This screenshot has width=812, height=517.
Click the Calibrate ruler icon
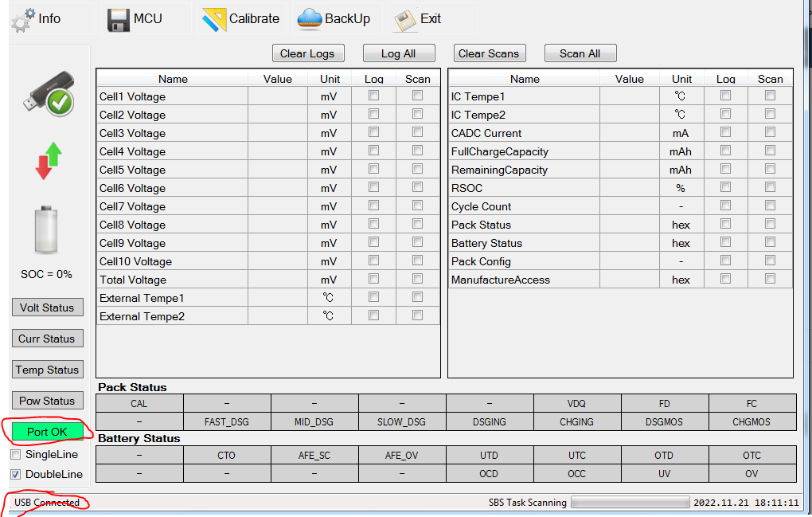pos(214,19)
